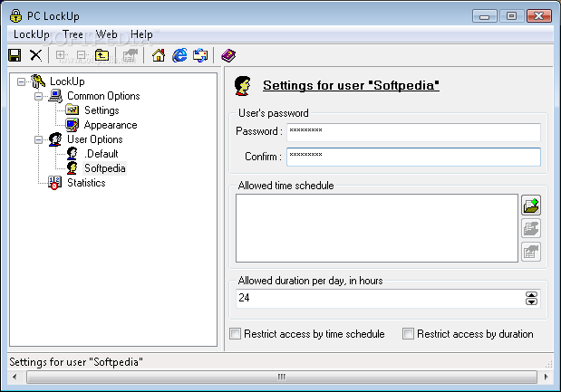Click the Settings tree folder icon
The height and width of the screenshot is (392, 561).
coord(73,110)
